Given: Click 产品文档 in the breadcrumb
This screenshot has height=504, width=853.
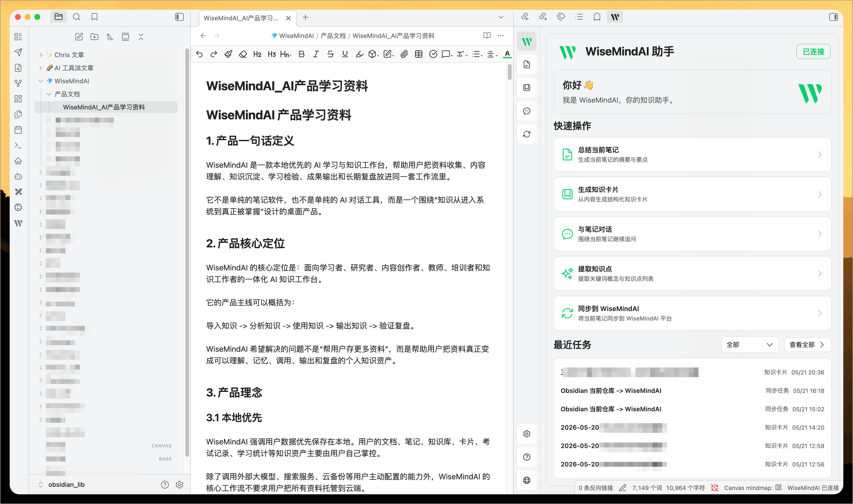Looking at the screenshot, I should pos(333,36).
